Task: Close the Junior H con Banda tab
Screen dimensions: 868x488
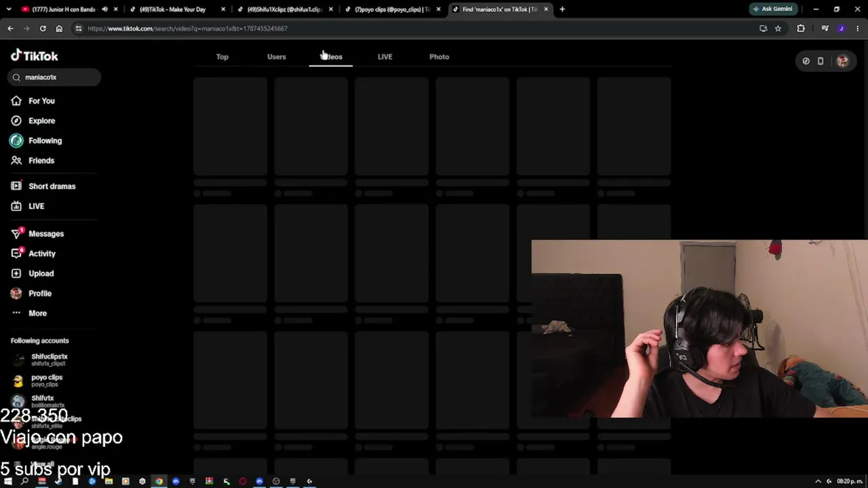Action: [116, 9]
